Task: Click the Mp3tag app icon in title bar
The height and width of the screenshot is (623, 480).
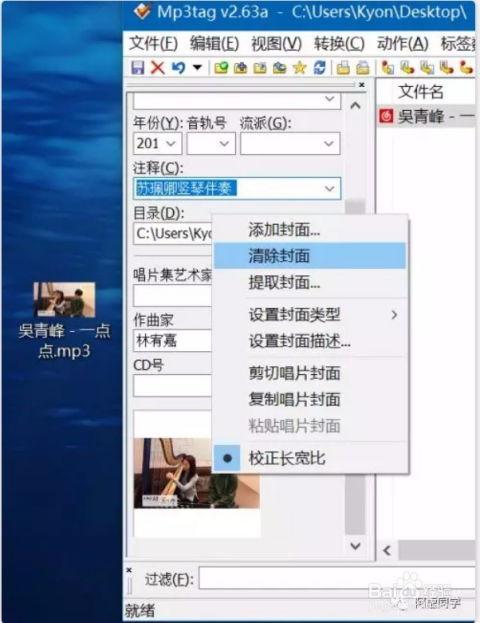Action: [x=141, y=11]
